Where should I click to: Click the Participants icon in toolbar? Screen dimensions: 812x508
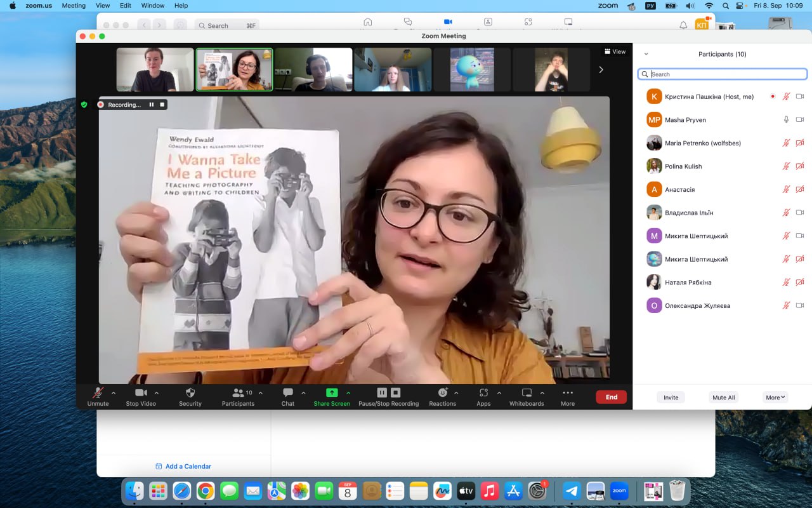[x=238, y=393]
